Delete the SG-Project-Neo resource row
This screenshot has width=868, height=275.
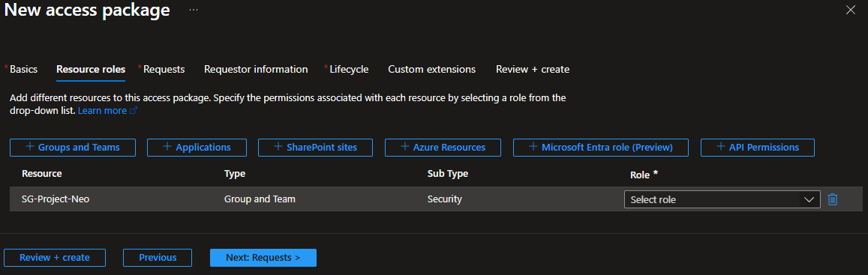coord(832,199)
